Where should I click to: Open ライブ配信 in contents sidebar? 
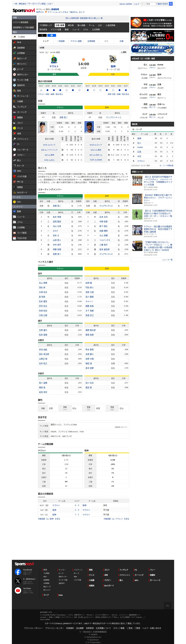(x=24, y=233)
